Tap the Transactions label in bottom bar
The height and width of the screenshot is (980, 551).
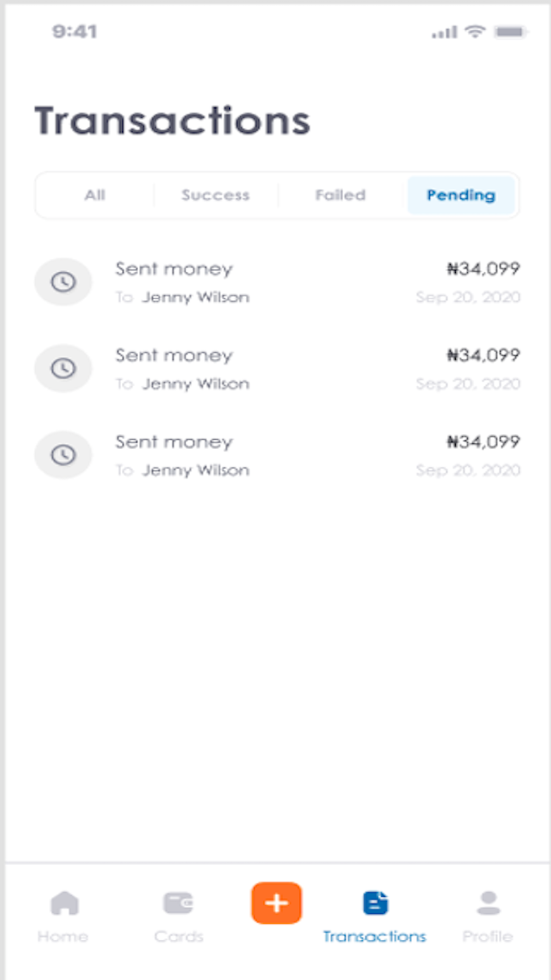pos(375,936)
